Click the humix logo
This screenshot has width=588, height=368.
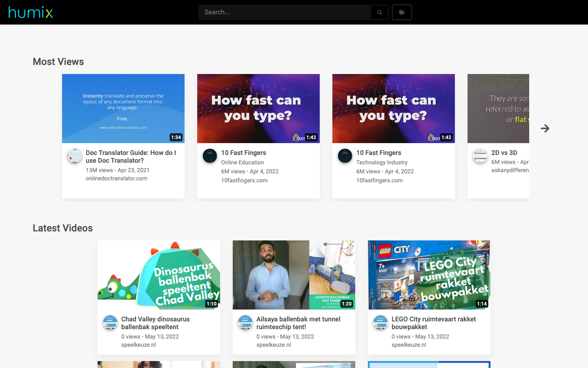click(31, 12)
